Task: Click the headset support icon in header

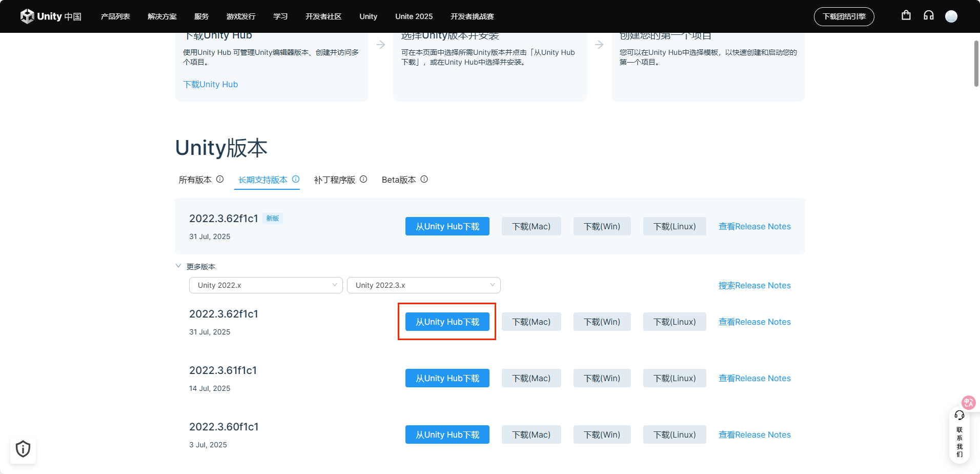Action: pyautogui.click(x=929, y=15)
